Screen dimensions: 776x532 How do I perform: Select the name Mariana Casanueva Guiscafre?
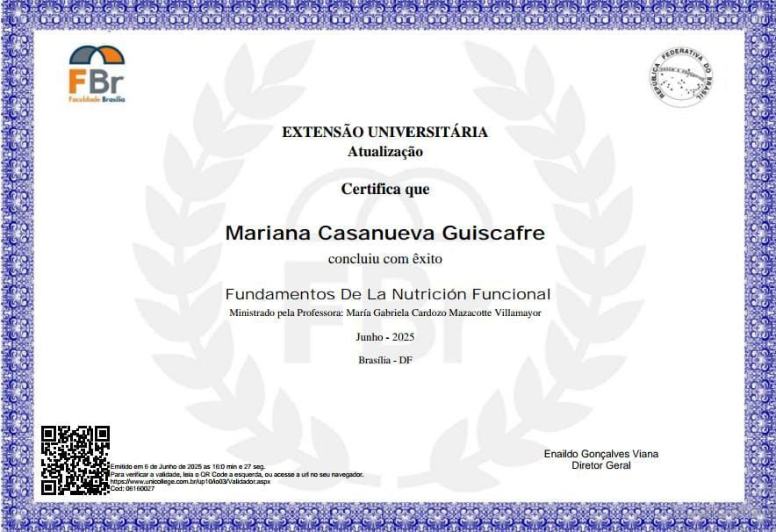coord(384,234)
